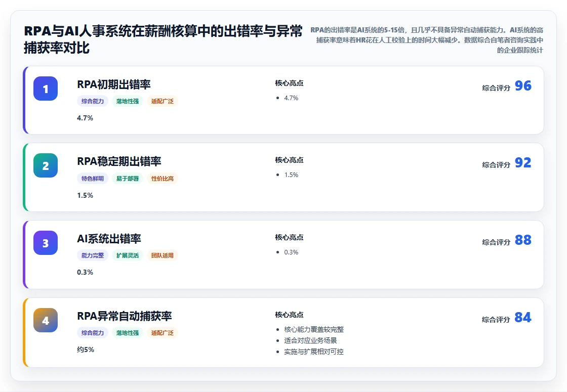The image size is (567, 392).
Task: Click the score 92 value
Action: coord(523,162)
